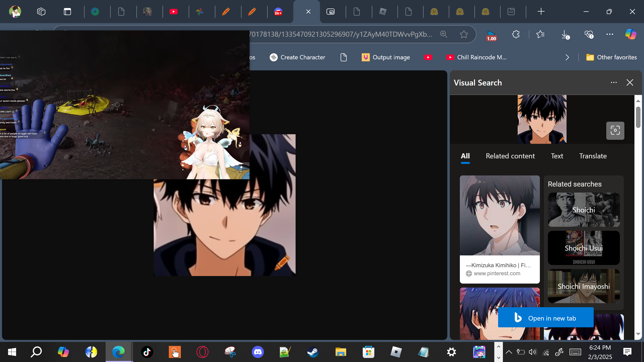Open TikTok from the taskbar
This screenshot has width=644, height=362.
pos(147,352)
